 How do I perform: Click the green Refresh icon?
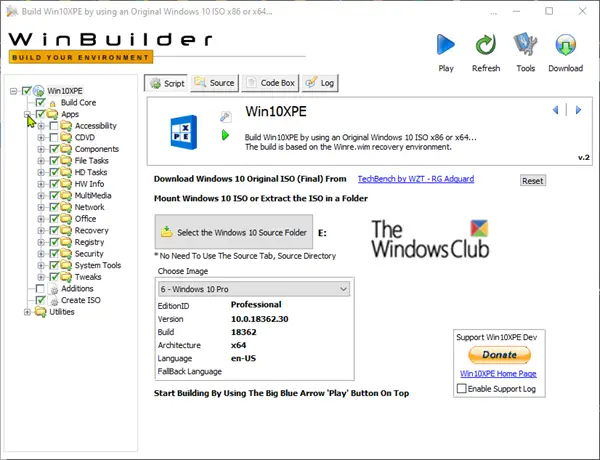[x=486, y=44]
